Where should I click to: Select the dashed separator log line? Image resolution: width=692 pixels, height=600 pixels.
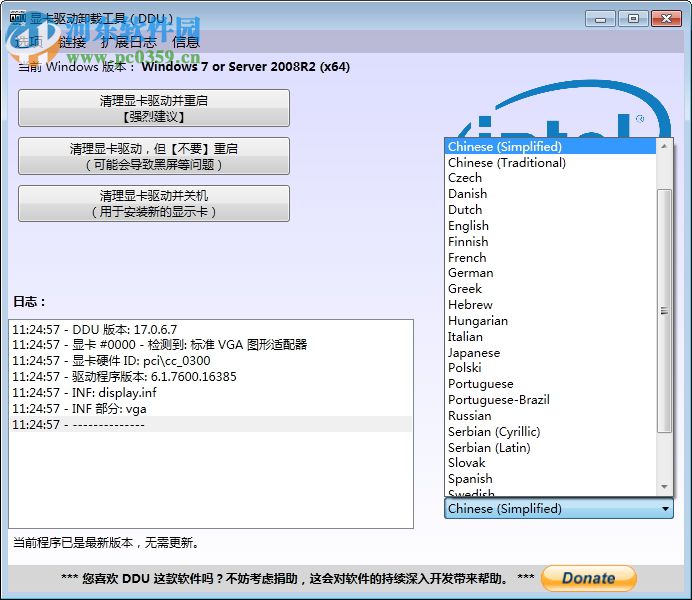[x=212, y=424]
